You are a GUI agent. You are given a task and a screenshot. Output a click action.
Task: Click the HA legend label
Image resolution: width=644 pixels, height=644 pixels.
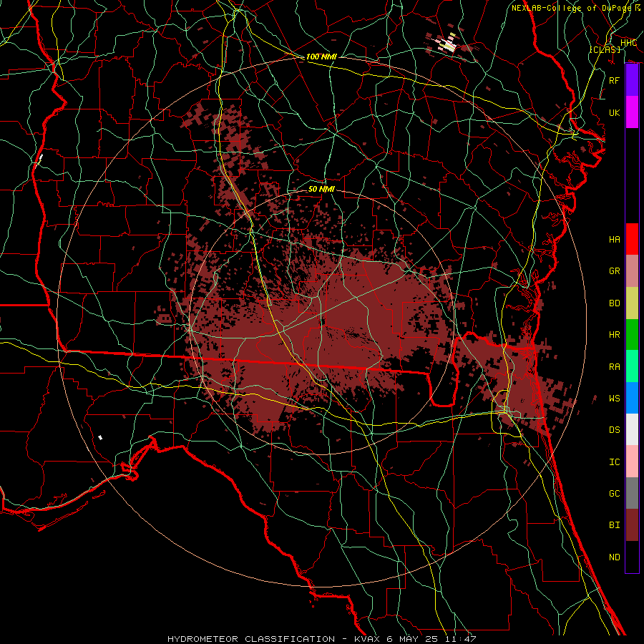[x=614, y=240]
